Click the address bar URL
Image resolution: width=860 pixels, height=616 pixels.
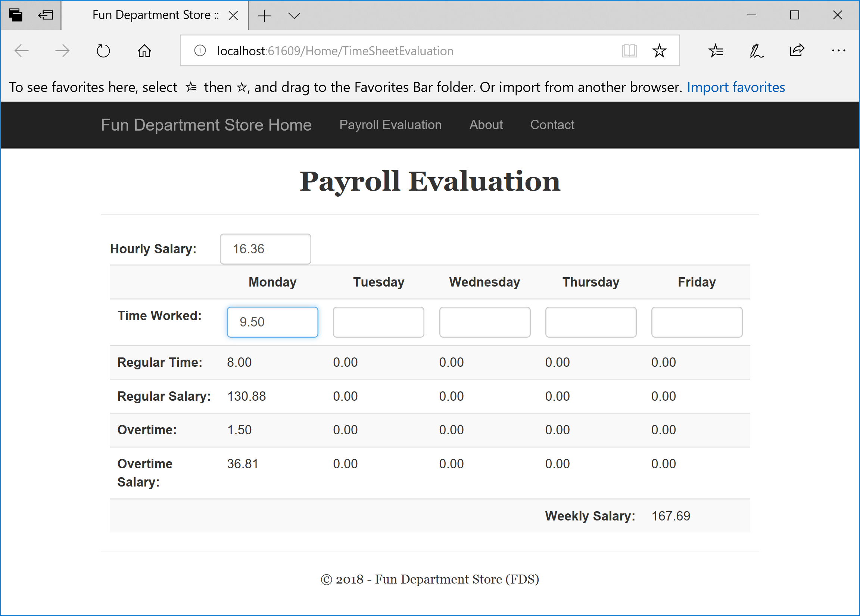335,51
